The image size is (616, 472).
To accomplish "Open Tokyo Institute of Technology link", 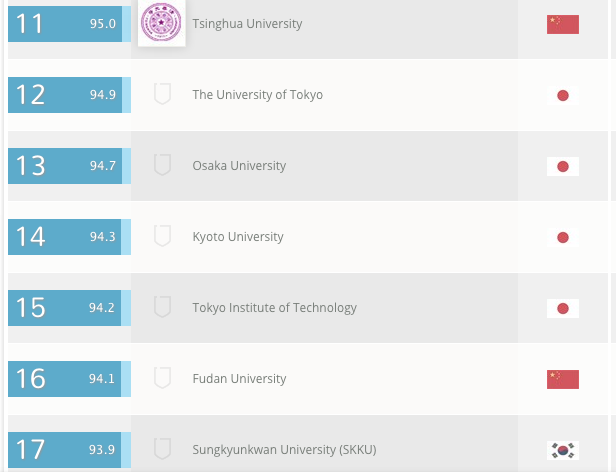I will (x=274, y=308).
